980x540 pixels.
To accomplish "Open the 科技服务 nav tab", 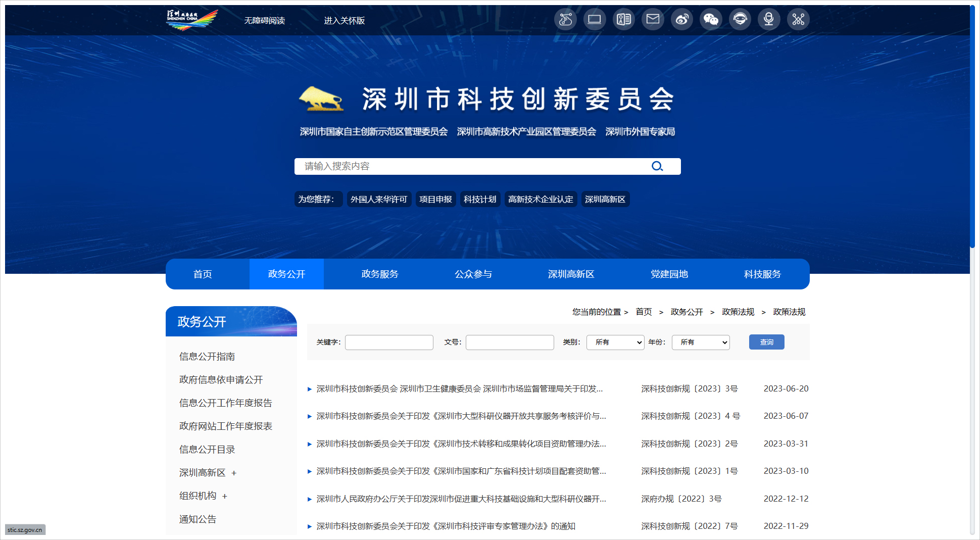I will pos(762,274).
